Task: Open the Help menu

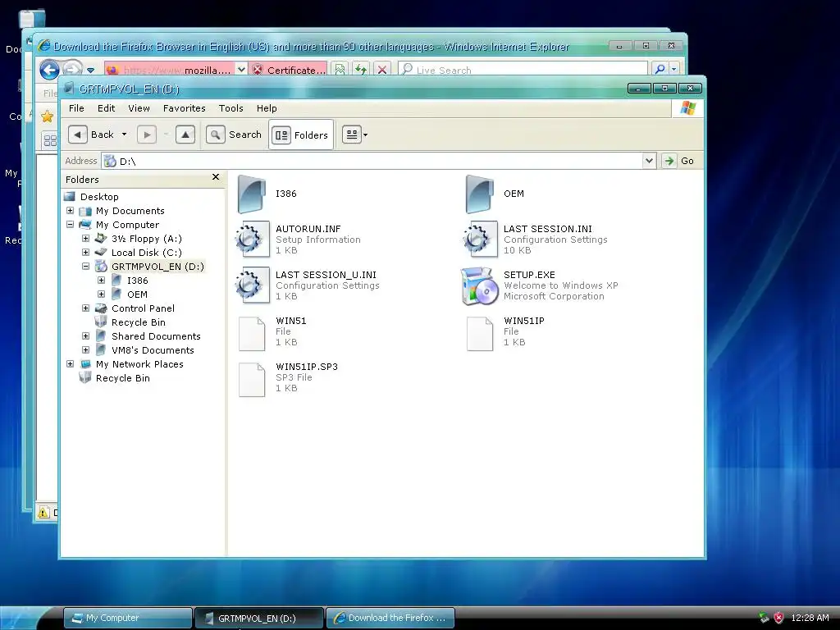Action: 267,108
